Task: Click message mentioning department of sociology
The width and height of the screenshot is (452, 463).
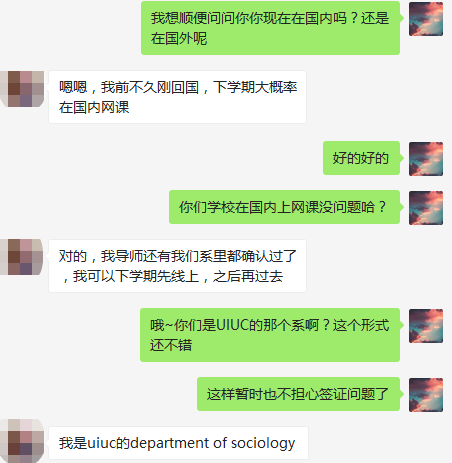Action: tap(178, 443)
